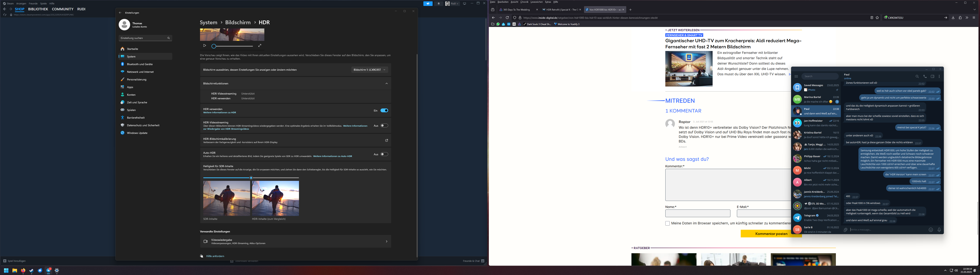Image resolution: width=980 pixels, height=275 pixels.
Task: Check the Meine Daten im Browser speichern box
Action: tap(667, 223)
